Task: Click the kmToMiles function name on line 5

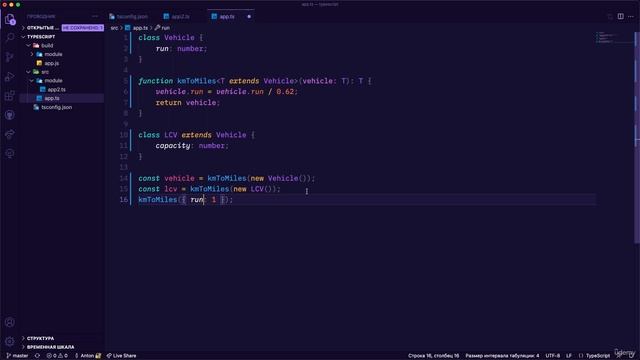Action: 196,81
